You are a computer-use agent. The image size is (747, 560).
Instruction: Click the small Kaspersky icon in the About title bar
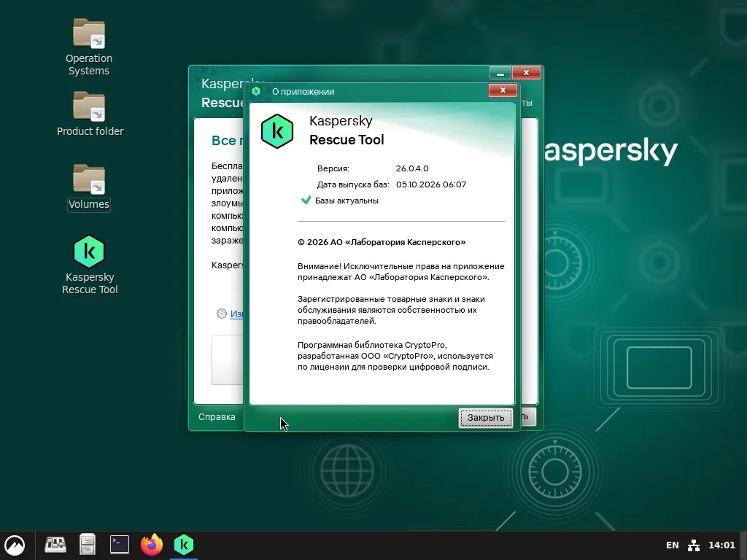pyautogui.click(x=256, y=91)
